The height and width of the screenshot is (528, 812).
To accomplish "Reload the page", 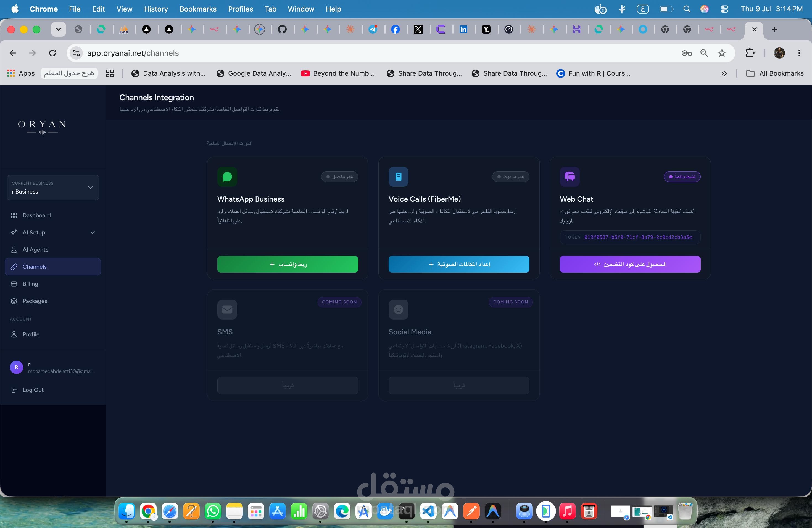I will 52,53.
